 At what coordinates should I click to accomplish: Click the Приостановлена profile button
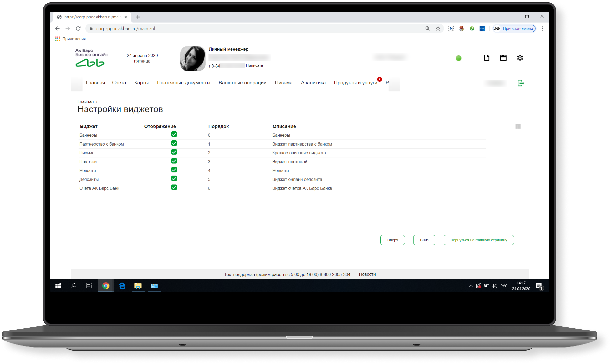click(x=514, y=29)
